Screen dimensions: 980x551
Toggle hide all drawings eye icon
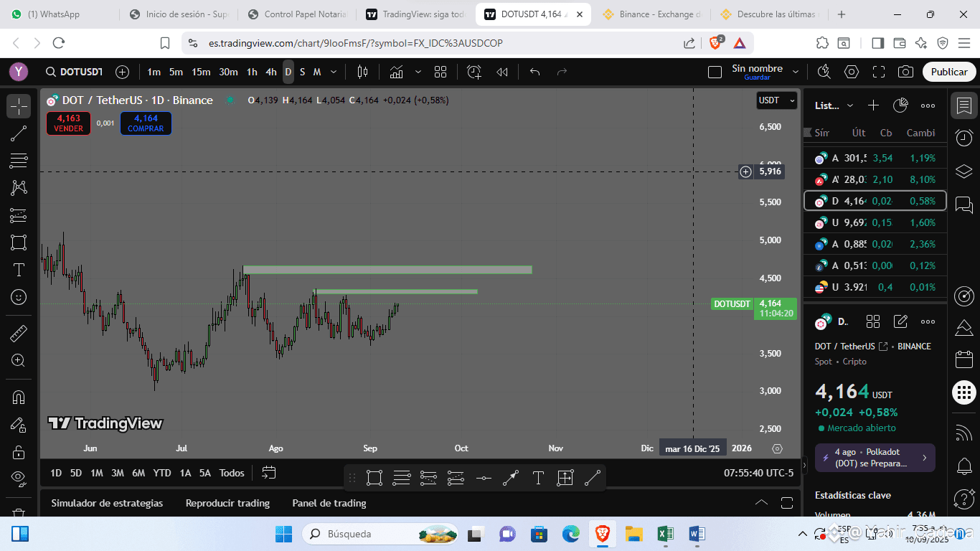19,478
